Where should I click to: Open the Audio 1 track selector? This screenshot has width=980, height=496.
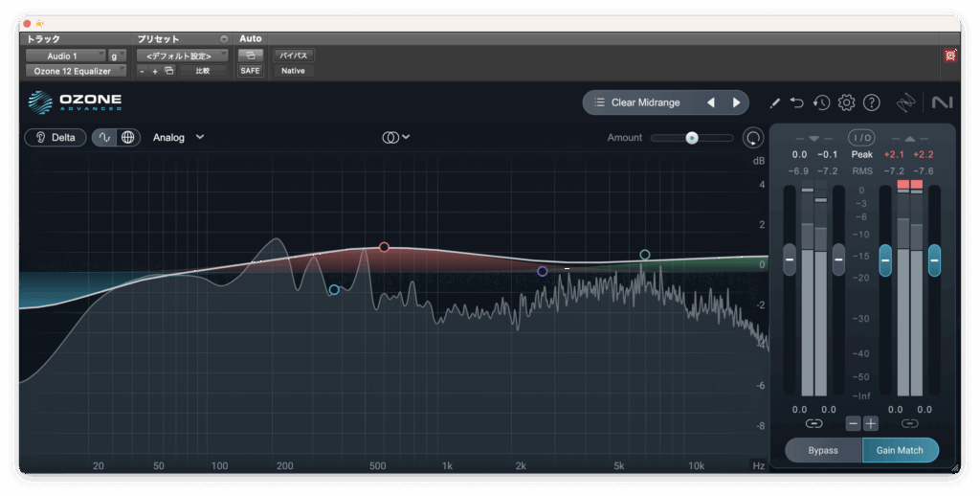[65, 56]
